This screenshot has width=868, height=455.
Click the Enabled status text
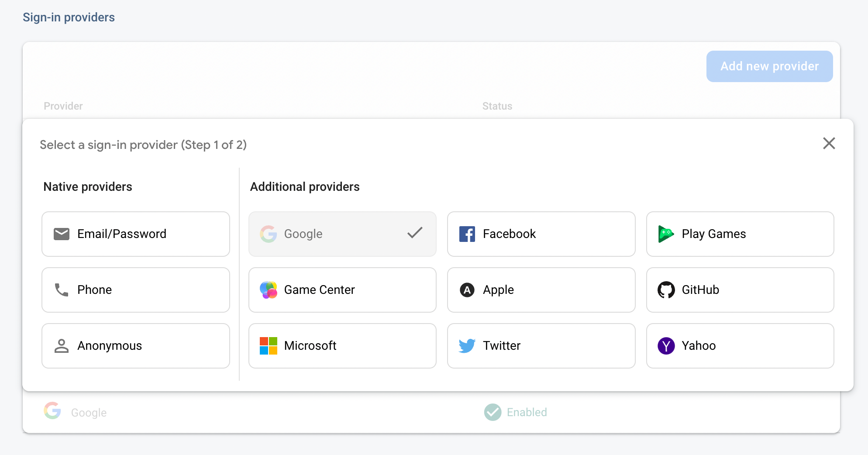[x=527, y=412]
